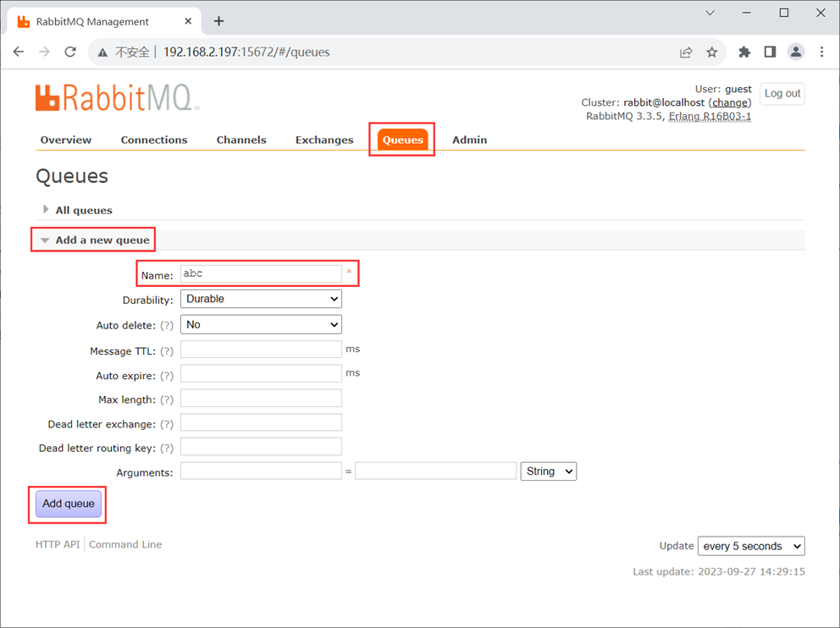
Task: Open a new browser tab
Action: pyautogui.click(x=218, y=21)
